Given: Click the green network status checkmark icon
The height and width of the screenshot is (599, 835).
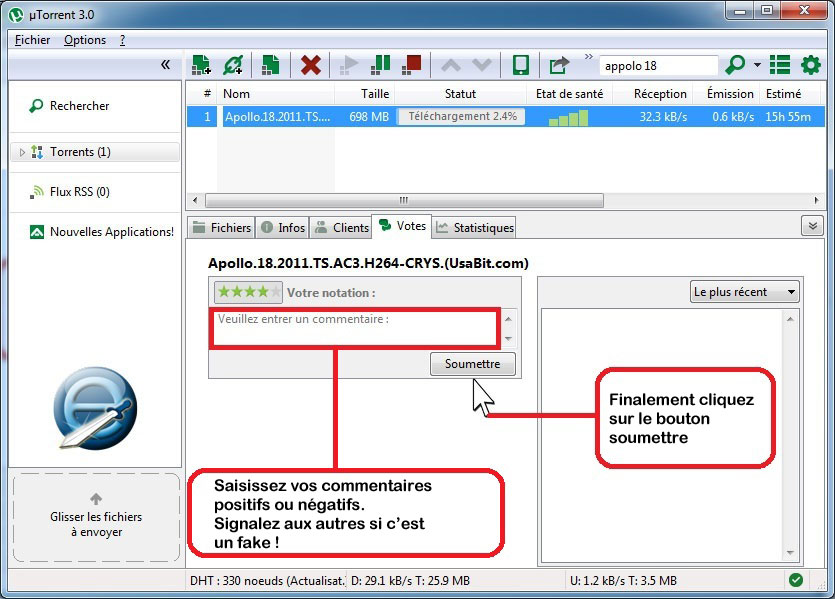Looking at the screenshot, I should coord(796,580).
